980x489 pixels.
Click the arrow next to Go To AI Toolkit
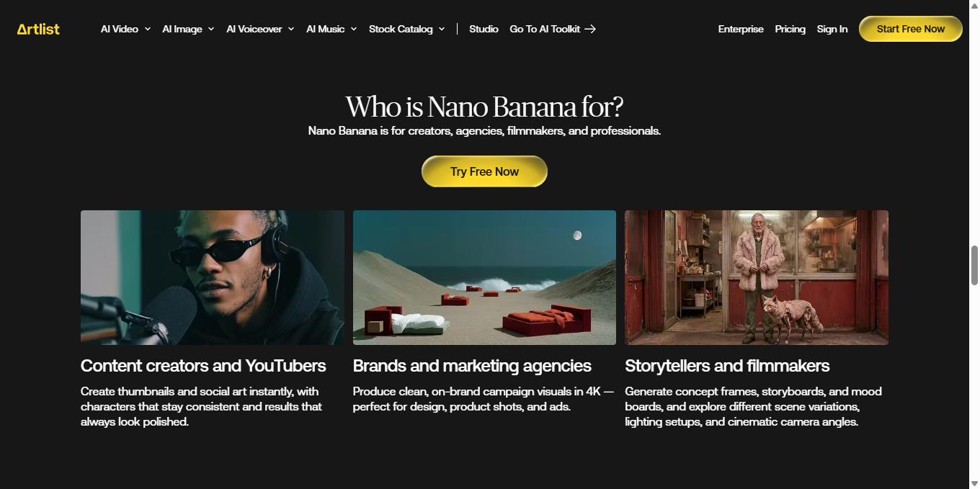coord(590,29)
